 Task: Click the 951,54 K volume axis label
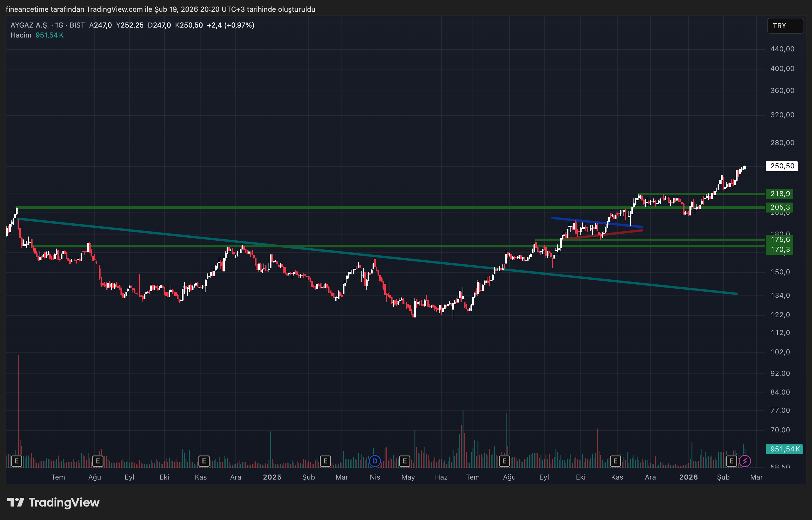pos(784,449)
